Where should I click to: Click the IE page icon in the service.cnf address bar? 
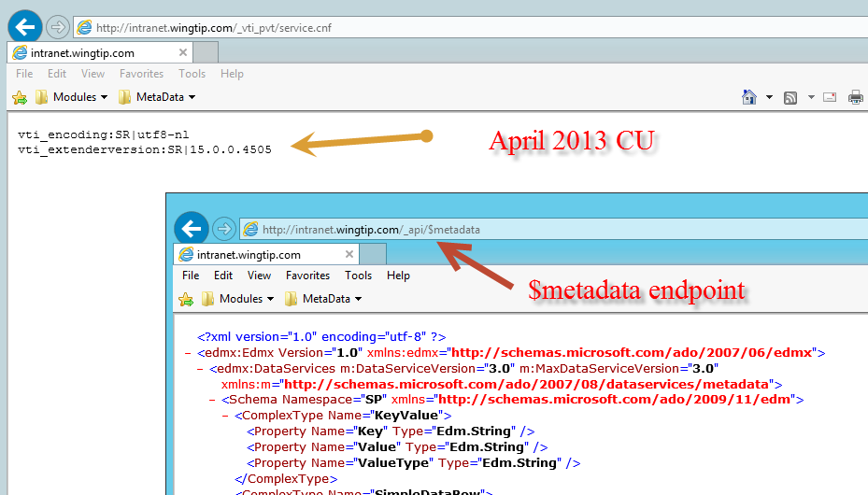[x=84, y=27]
